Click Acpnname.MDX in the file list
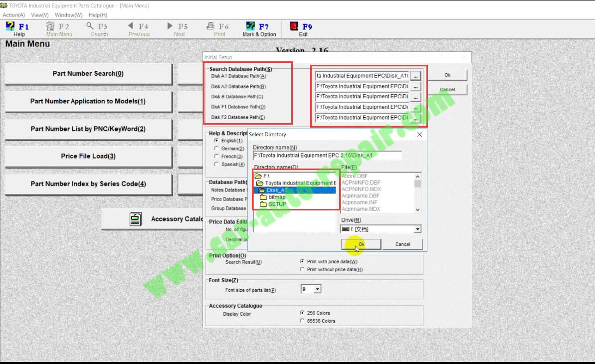This screenshot has height=364, width=595. pyautogui.click(x=361, y=209)
